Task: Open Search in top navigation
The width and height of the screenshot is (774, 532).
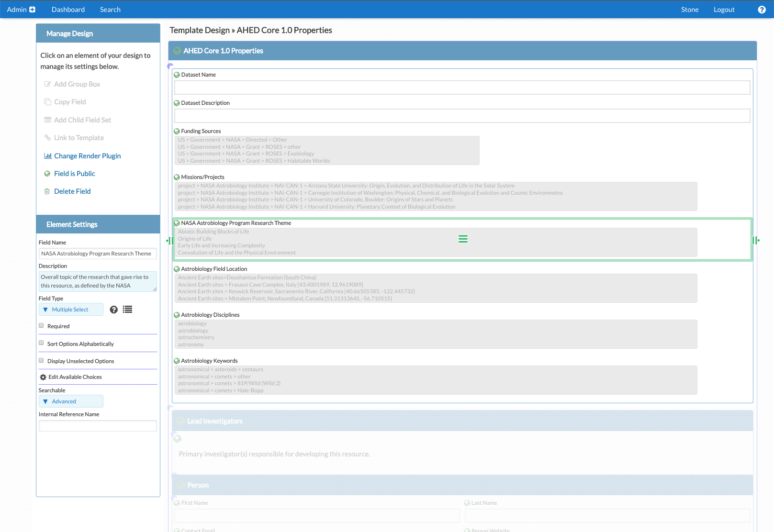Action: click(x=110, y=10)
